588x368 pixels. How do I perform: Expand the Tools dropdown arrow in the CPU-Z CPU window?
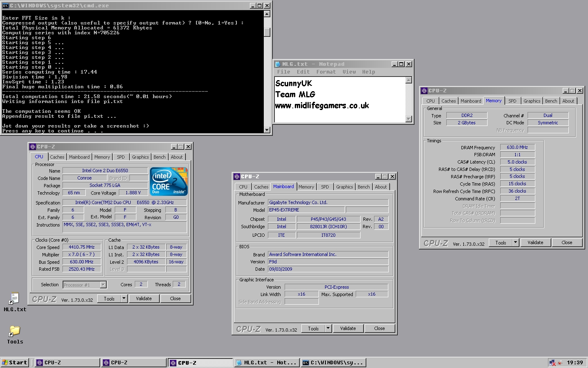point(124,298)
